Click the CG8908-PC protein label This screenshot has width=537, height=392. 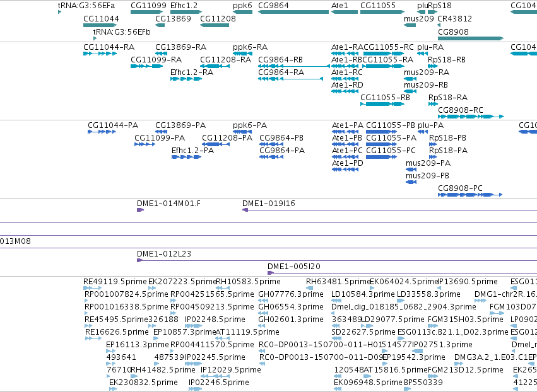460,188
